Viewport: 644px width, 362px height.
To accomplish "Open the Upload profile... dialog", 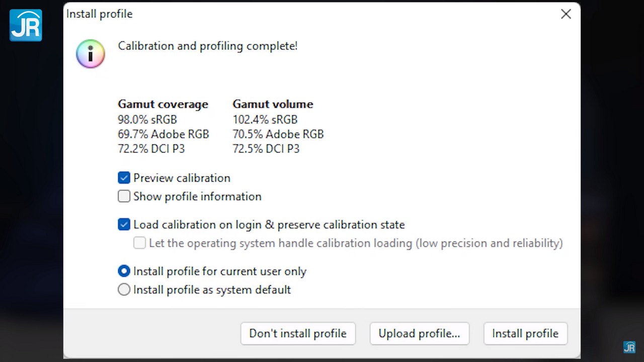I will 419,334.
